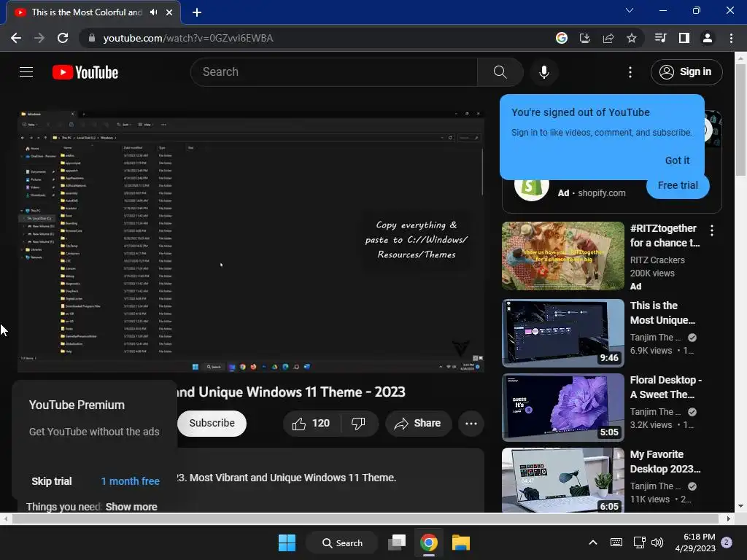This screenshot has width=747, height=560.
Task: Dismiss signed-out notice with Got it
Action: point(677,160)
